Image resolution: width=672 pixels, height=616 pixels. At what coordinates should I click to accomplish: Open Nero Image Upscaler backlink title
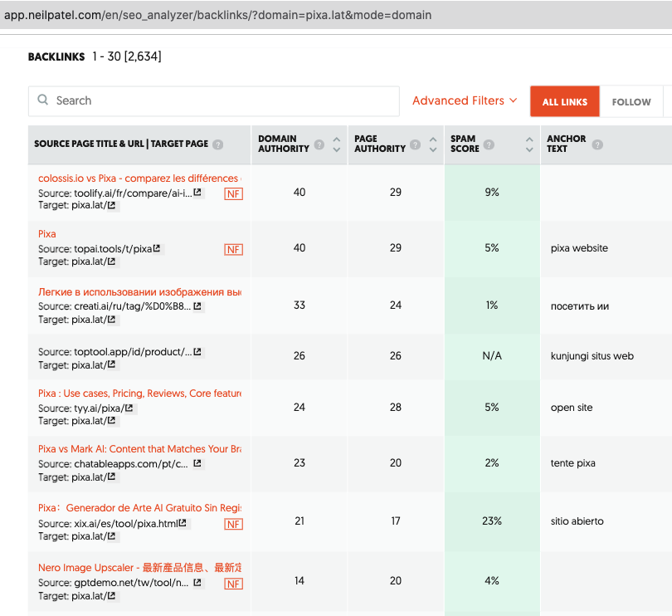(139, 568)
